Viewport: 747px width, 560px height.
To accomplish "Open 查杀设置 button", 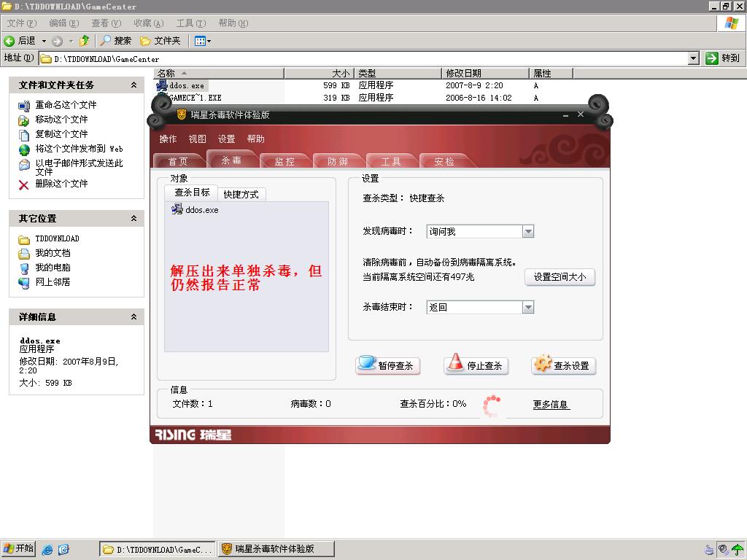I will [x=564, y=365].
